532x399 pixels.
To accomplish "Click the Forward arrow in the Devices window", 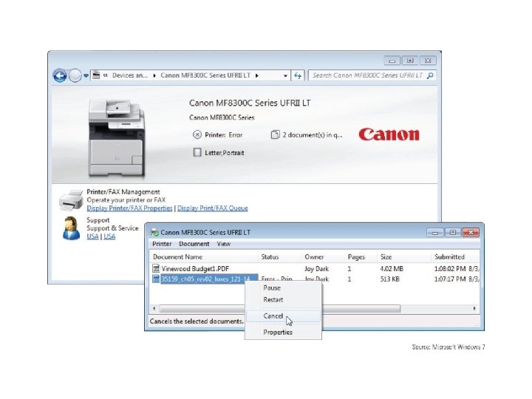I will click(75, 75).
